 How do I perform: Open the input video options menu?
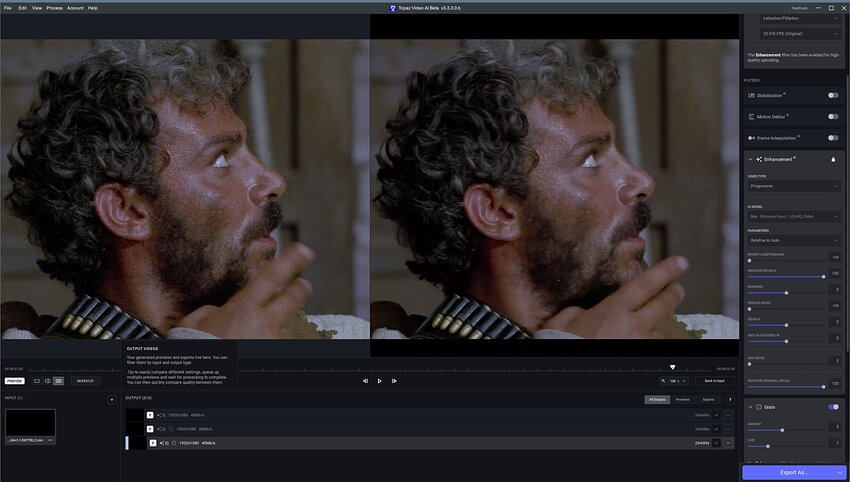click(x=50, y=440)
